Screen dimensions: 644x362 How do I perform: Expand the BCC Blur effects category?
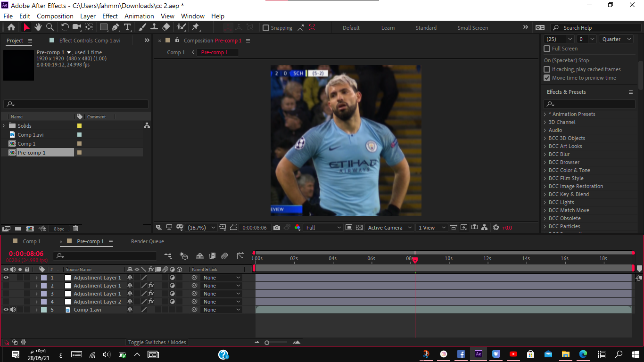[x=545, y=154]
